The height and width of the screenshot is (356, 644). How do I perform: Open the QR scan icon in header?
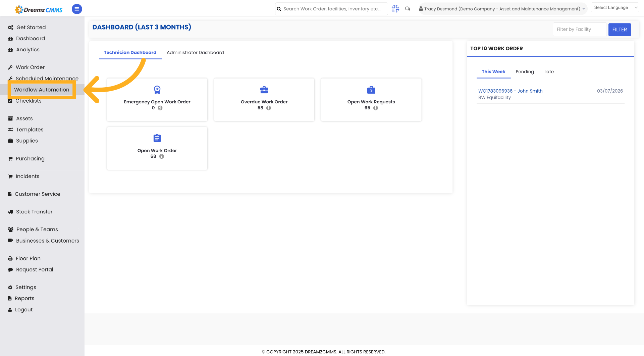395,9
